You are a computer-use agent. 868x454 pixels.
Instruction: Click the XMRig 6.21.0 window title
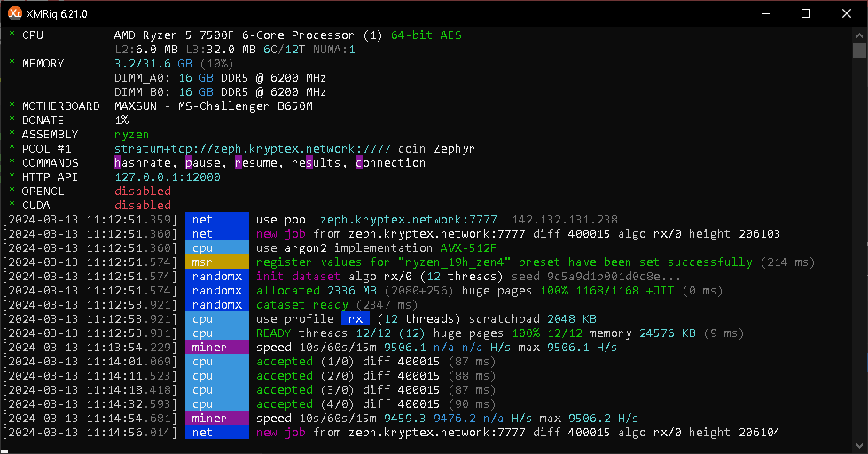click(x=57, y=14)
